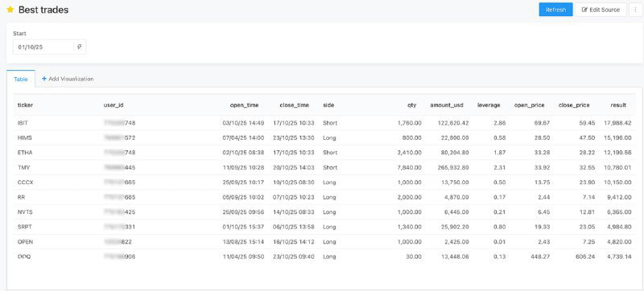Click open price 448.27
The image size is (644, 291).
pos(541,256)
